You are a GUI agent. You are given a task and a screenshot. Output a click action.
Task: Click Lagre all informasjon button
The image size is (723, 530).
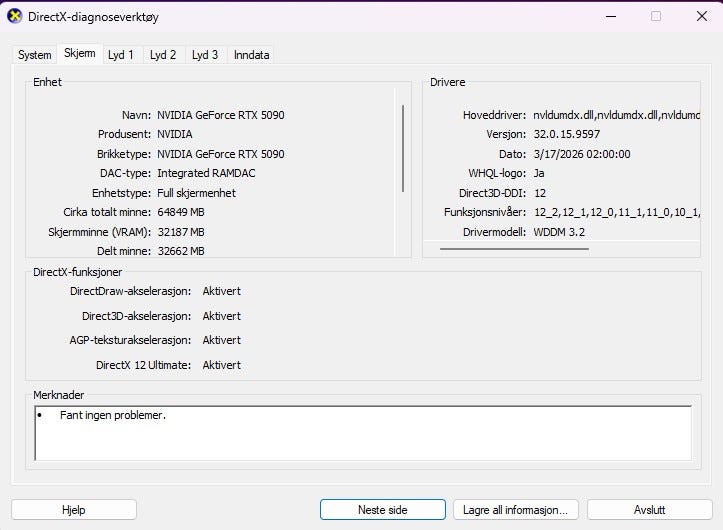(x=516, y=510)
